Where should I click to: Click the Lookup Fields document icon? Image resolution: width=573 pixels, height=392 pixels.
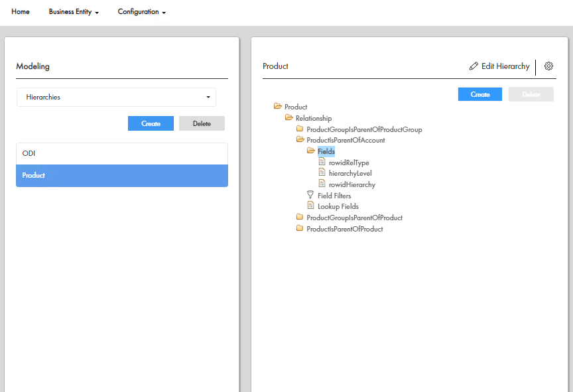coord(310,206)
